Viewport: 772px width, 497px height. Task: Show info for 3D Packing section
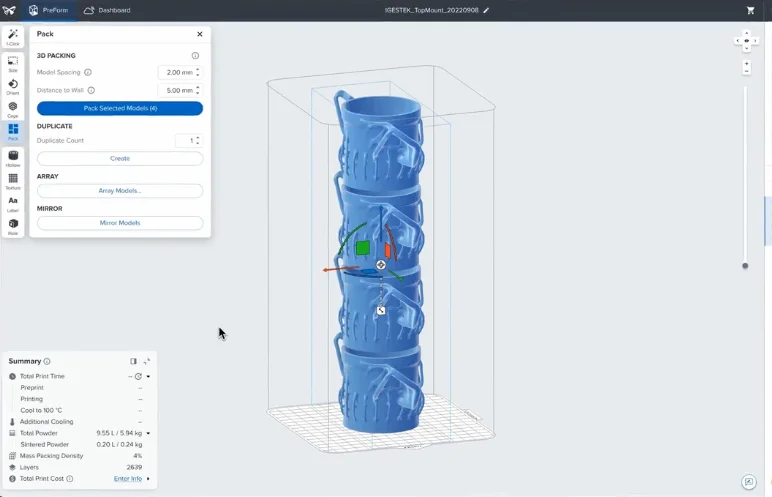[x=195, y=56]
